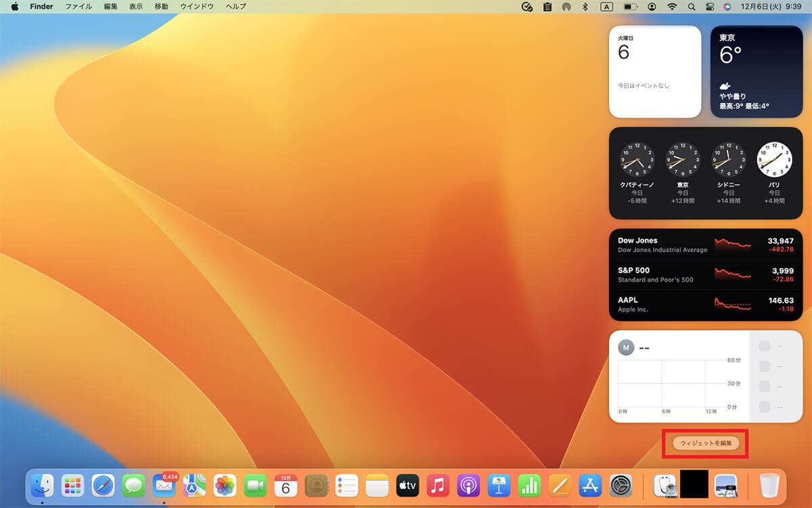
Task: Click やや曇り condition in weather widget
Action: 733,96
